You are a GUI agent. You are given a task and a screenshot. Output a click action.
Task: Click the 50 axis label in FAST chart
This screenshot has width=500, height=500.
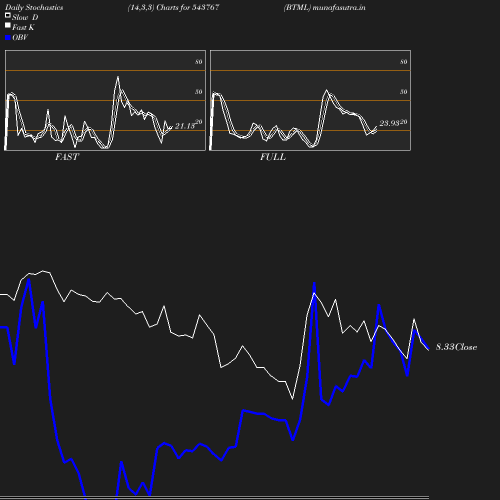pyautogui.click(x=199, y=92)
